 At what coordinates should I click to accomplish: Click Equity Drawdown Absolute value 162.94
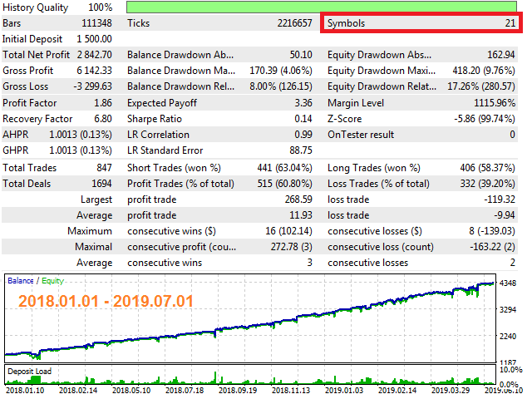[x=501, y=55]
